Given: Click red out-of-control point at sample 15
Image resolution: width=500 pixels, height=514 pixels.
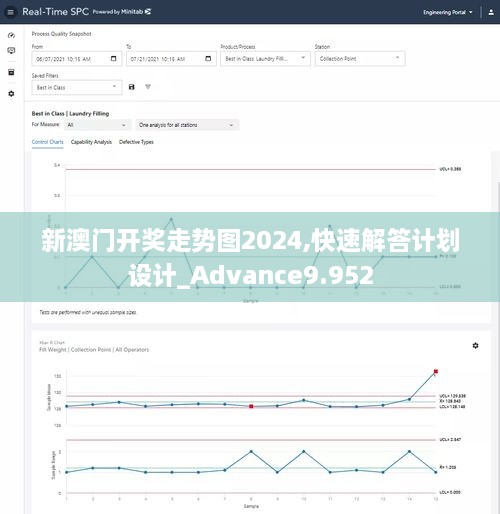Looking at the screenshot, I should click(x=436, y=371).
